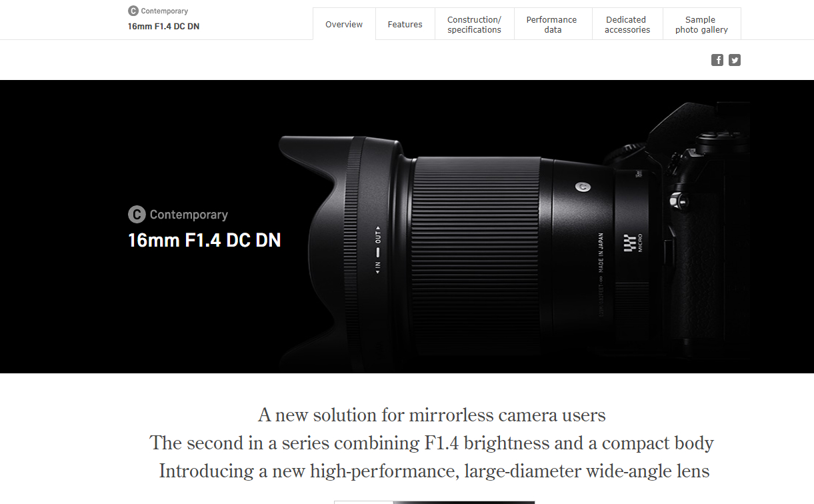Click the camera body in the banner photo
Screen dimensions: 814x504
coord(700,227)
